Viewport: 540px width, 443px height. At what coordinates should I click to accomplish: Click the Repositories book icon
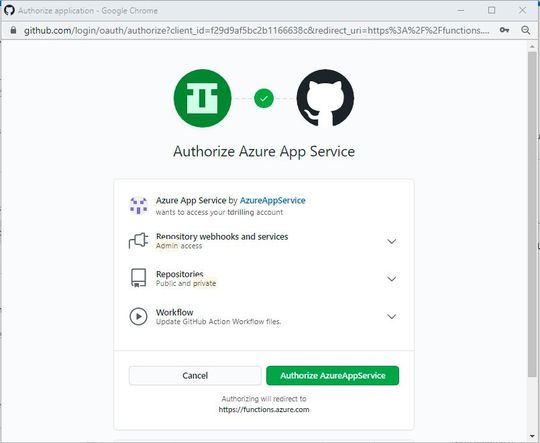[138, 278]
